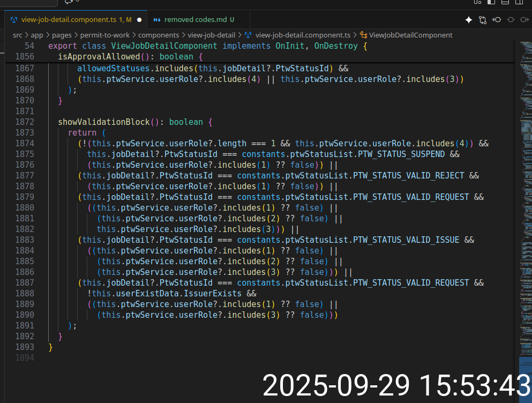Click unsaved dot on view-job-detail.component.ts tab
The width and height of the screenshot is (532, 403).
(139, 20)
